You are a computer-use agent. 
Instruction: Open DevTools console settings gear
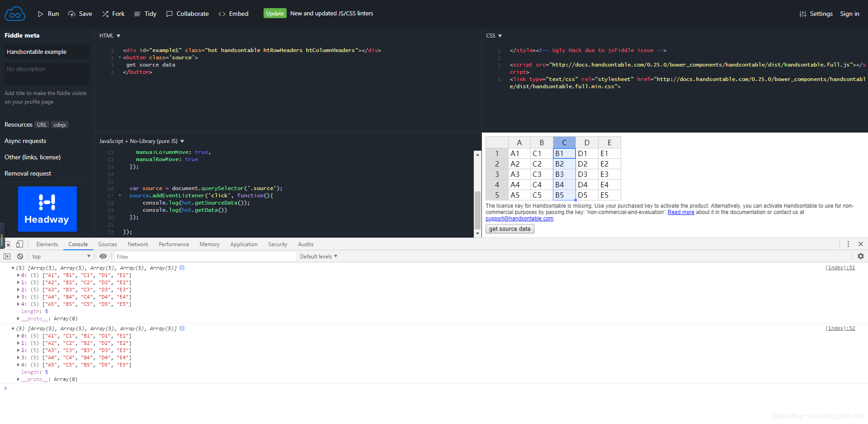(861, 256)
